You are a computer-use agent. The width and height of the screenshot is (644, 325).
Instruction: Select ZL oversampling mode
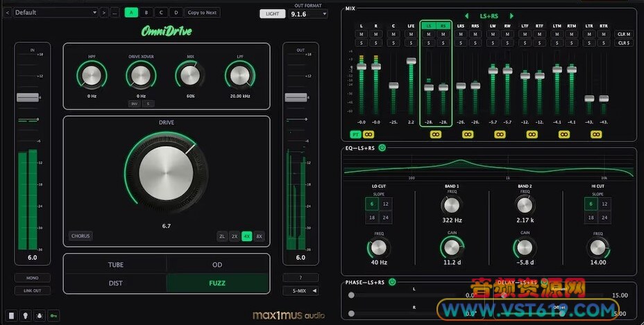[x=222, y=236]
